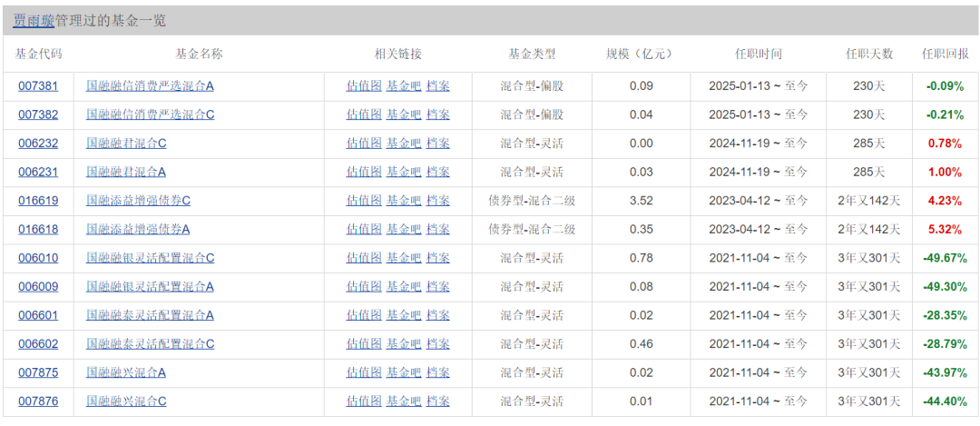Click the 规模（亿元） column header

coord(642,54)
